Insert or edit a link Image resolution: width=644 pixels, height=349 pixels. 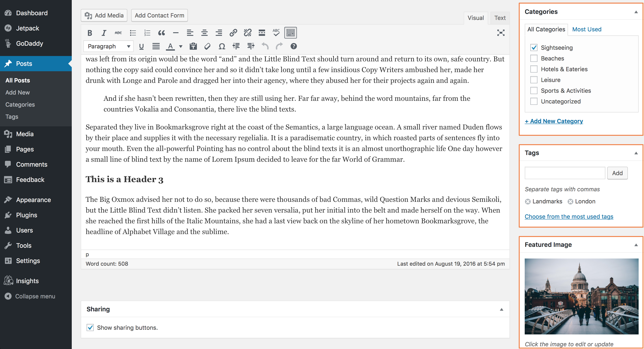click(233, 33)
